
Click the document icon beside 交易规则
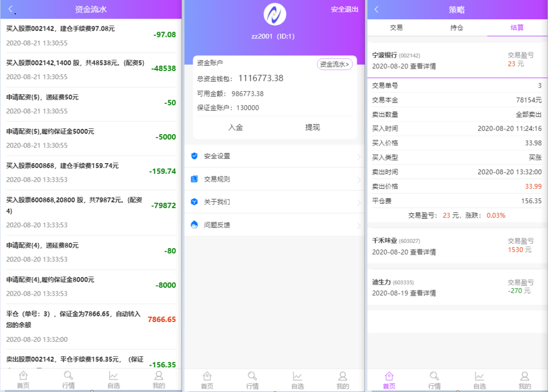click(x=194, y=179)
